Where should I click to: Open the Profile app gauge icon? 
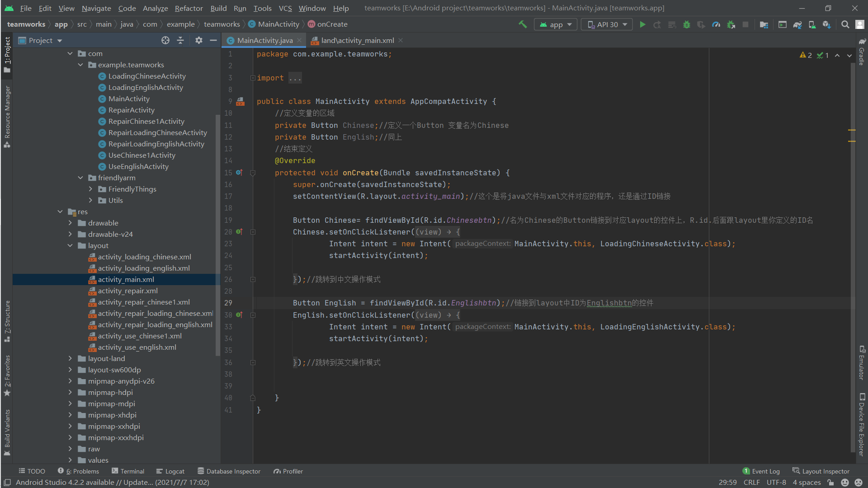[716, 24]
